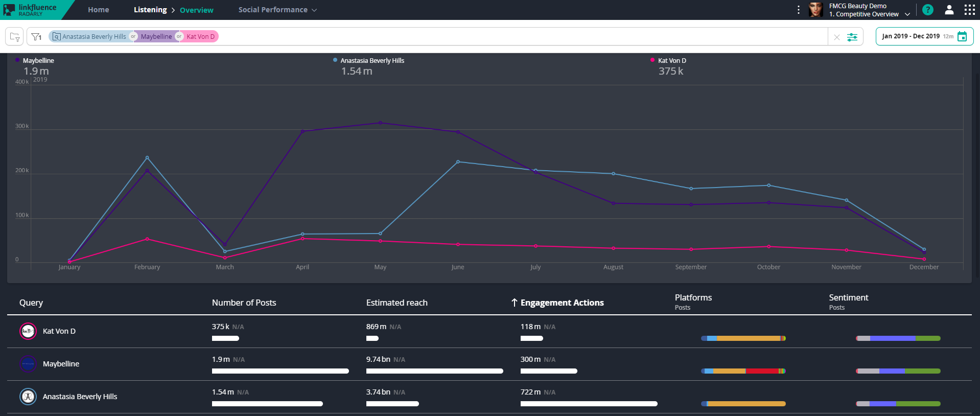This screenshot has width=980, height=416.
Task: Open the apps grid launcher icon
Action: [x=969, y=10]
